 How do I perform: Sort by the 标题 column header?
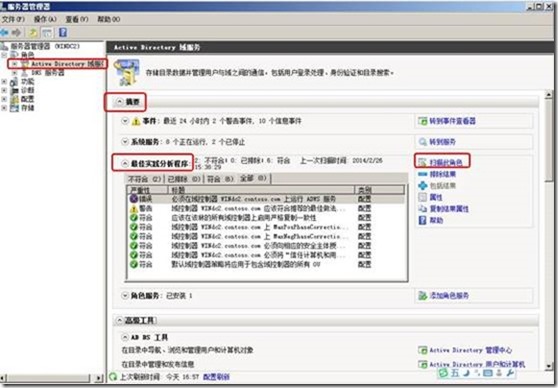pos(261,190)
